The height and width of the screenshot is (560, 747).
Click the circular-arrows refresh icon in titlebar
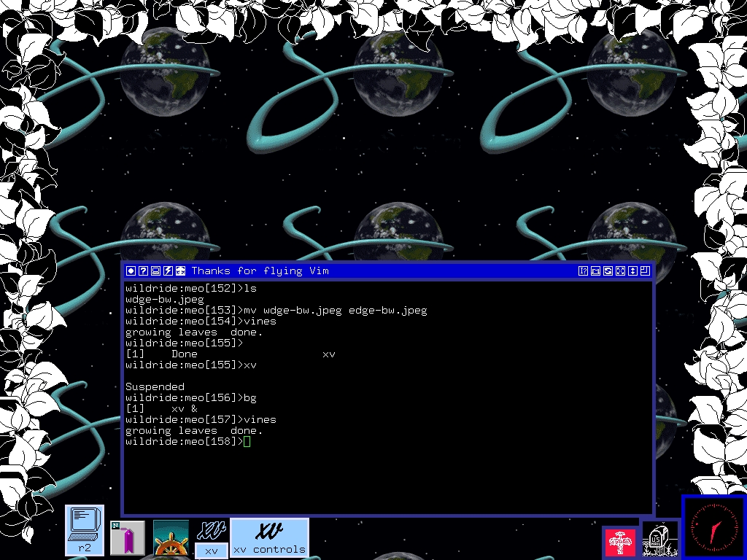click(x=608, y=271)
